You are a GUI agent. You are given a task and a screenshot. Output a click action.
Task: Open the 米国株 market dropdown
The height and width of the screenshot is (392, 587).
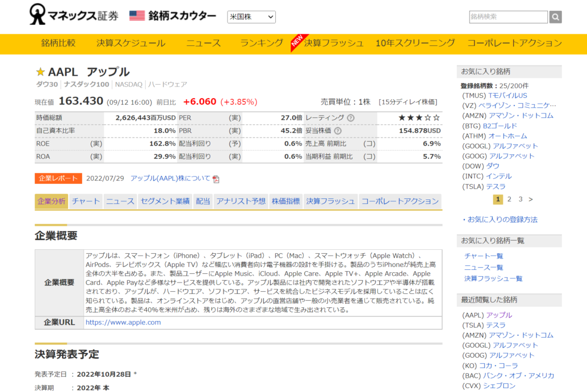point(251,17)
